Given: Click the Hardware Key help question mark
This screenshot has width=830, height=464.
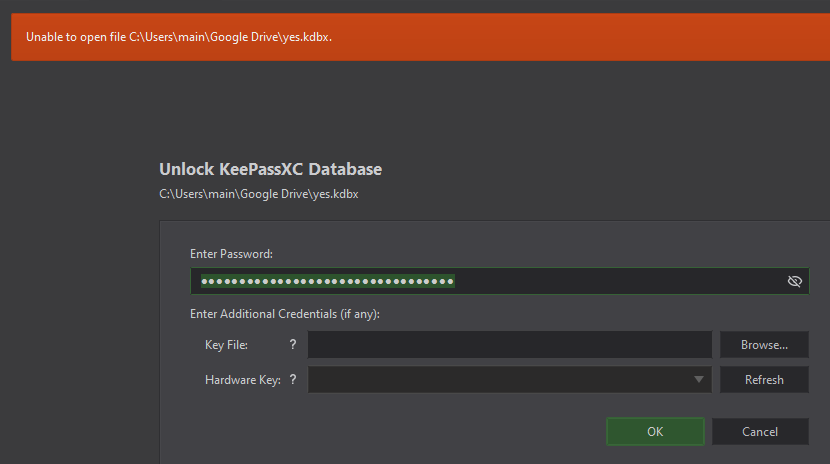Looking at the screenshot, I should 293,380.
